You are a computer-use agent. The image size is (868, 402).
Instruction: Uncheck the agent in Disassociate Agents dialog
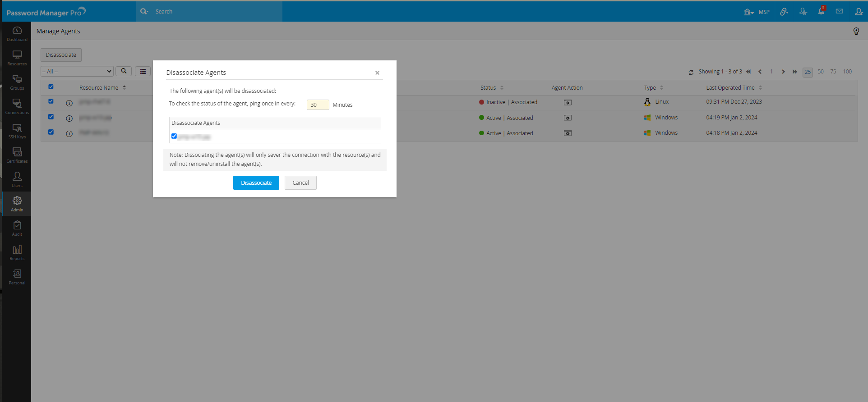(x=174, y=136)
